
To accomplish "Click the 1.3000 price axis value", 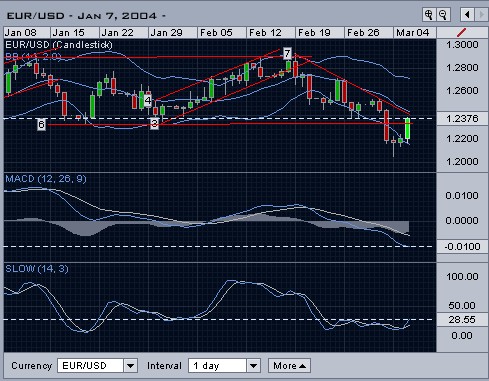I will pos(462,44).
